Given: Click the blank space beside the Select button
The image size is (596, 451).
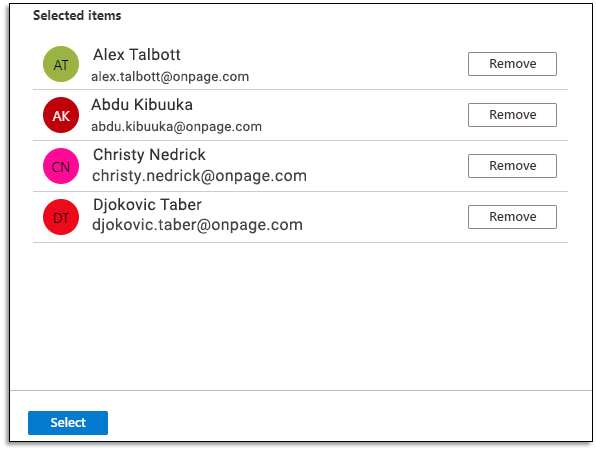Looking at the screenshot, I should (350, 423).
